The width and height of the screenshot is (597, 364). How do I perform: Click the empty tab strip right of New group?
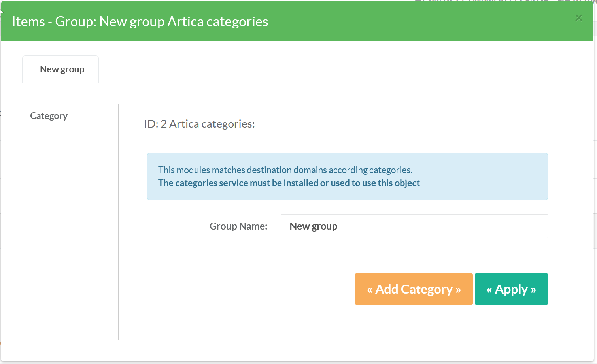pyautogui.click(x=316, y=70)
